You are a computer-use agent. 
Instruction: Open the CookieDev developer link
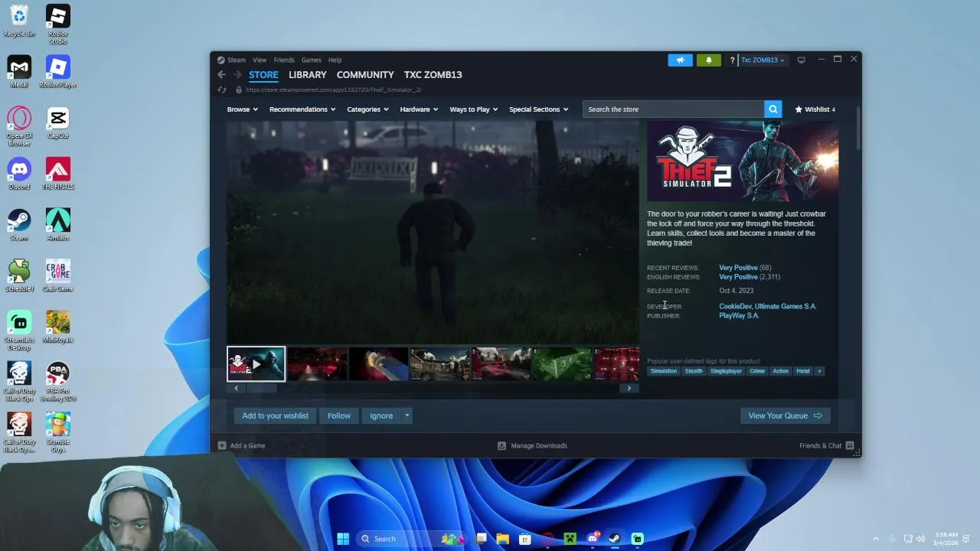tap(735, 306)
